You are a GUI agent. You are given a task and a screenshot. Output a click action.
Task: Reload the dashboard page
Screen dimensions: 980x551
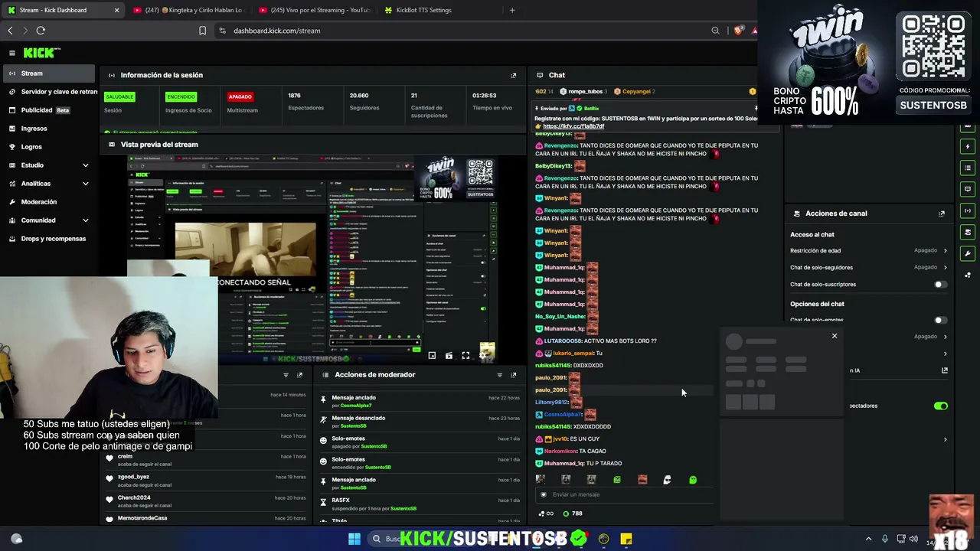point(41,31)
